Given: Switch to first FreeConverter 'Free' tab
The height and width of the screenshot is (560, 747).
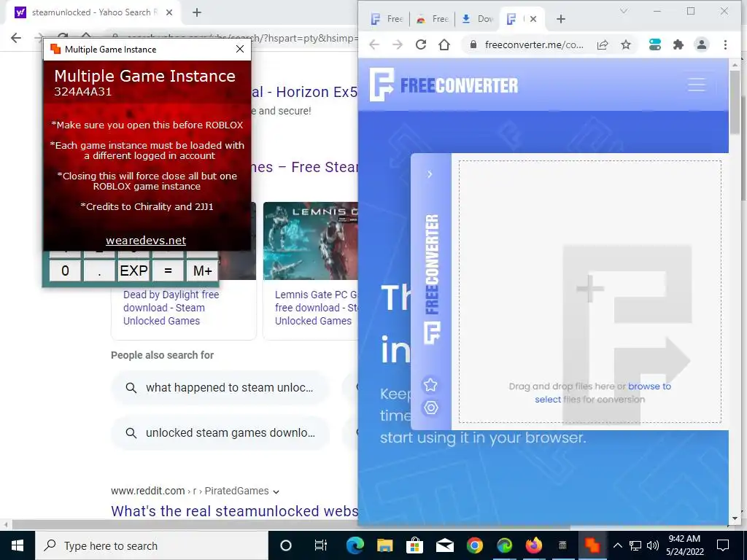Looking at the screenshot, I should (x=387, y=19).
